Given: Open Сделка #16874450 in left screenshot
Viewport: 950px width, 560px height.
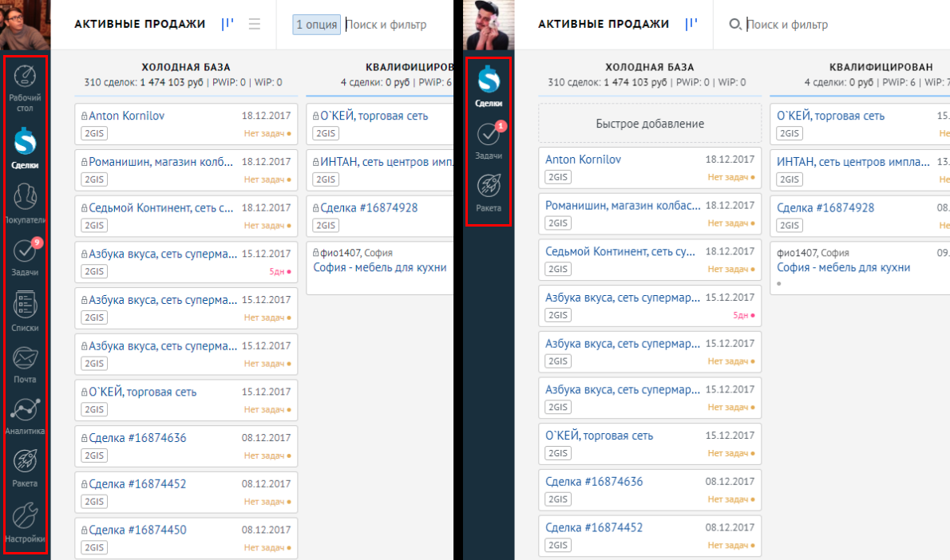Looking at the screenshot, I should click(137, 530).
